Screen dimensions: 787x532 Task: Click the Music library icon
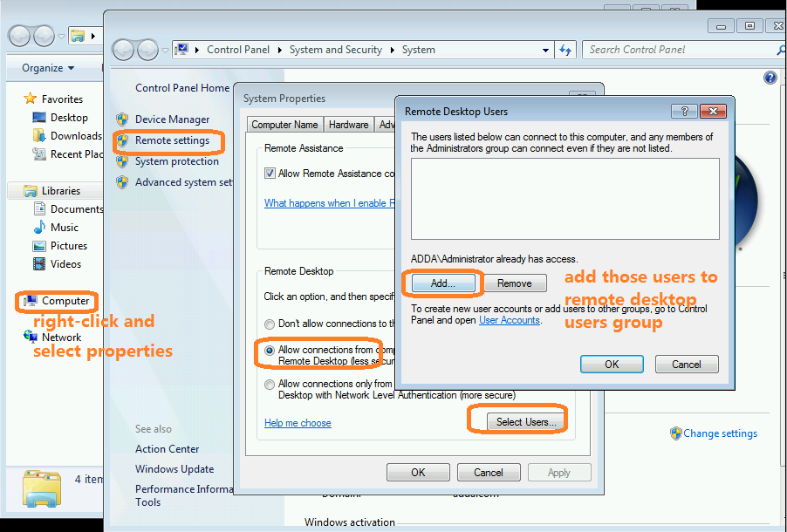tap(39, 228)
